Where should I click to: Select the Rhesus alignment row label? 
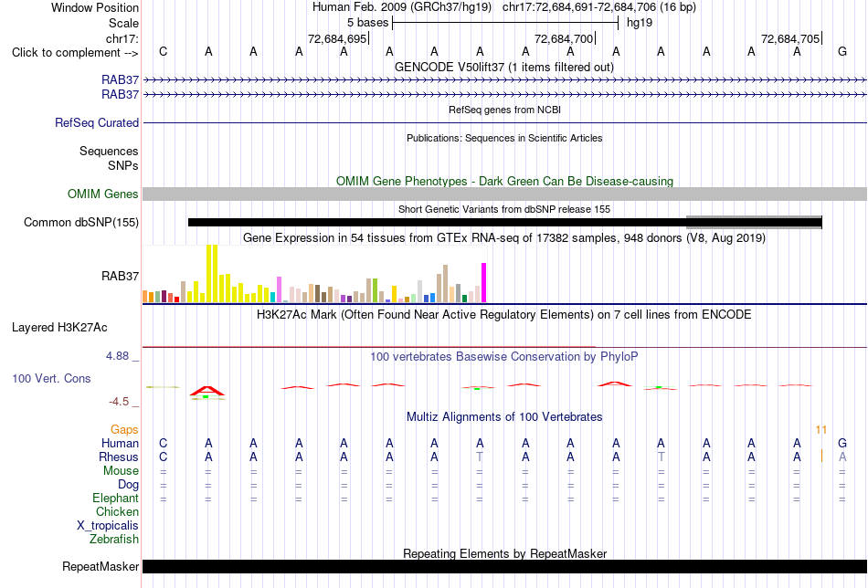pos(119,457)
